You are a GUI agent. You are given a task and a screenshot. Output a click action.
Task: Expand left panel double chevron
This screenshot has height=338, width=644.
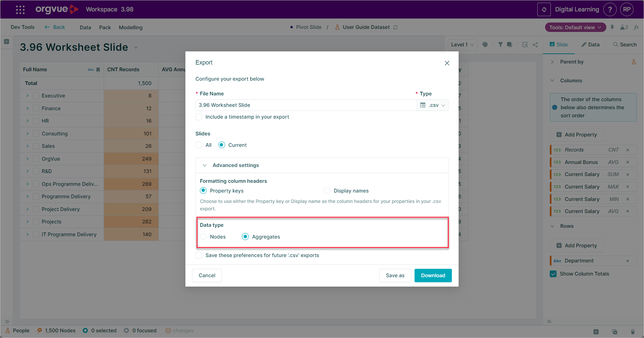[7, 322]
